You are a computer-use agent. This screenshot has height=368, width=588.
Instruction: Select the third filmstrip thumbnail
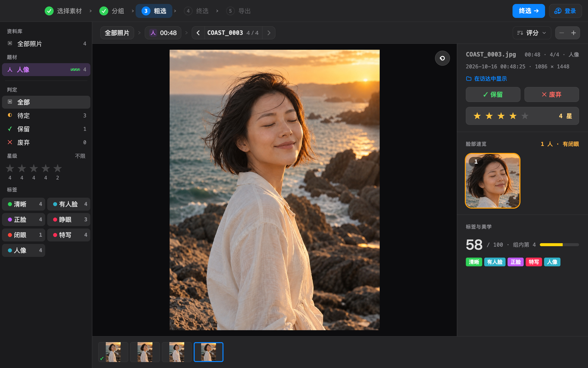point(177,352)
